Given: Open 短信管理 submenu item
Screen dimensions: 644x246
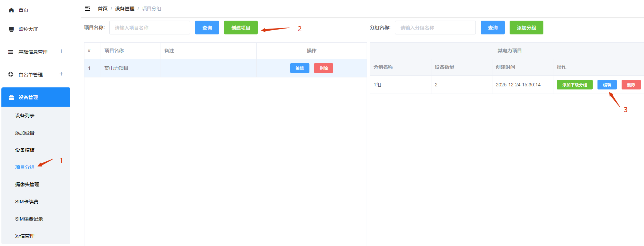Looking at the screenshot, I should pyautogui.click(x=25, y=236).
